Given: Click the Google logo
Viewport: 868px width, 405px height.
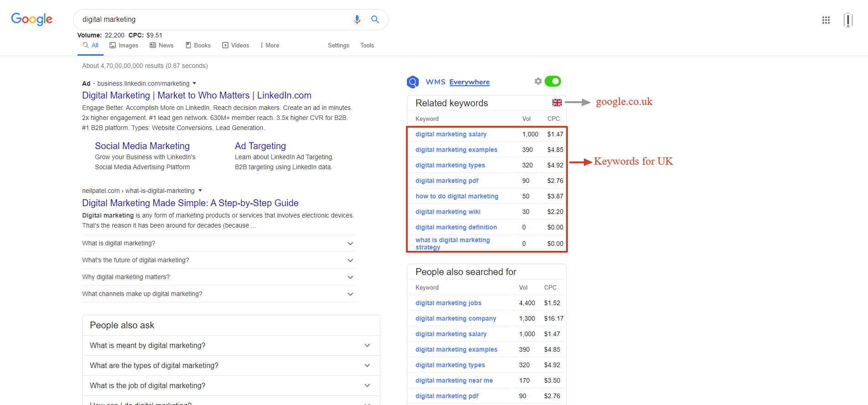Looking at the screenshot, I should pos(32,19).
